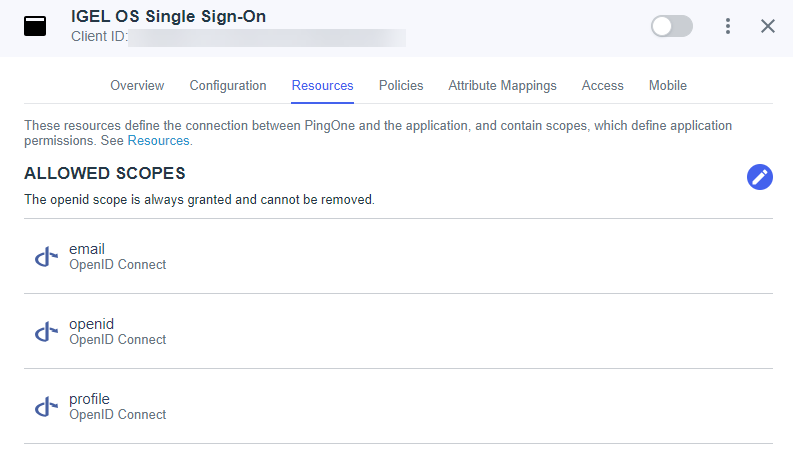Switch to the Access tab

pyautogui.click(x=603, y=86)
